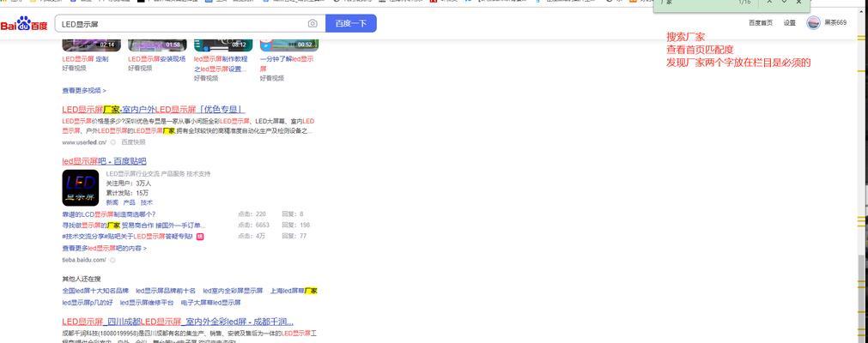The image size is (868, 343).
Task: Click the 点击: 6653 count text
Action: [x=253, y=226]
